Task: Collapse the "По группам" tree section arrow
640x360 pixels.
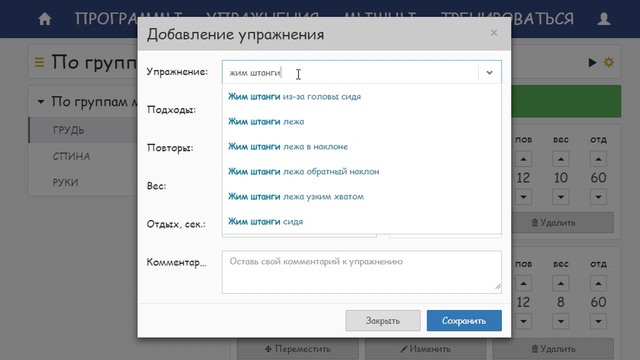Action: [x=40, y=102]
